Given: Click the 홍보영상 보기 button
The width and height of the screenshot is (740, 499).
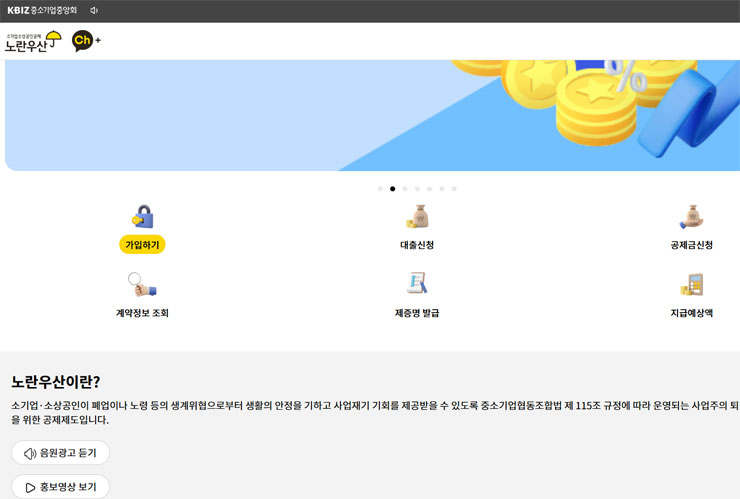Looking at the screenshot, I should 60,487.
